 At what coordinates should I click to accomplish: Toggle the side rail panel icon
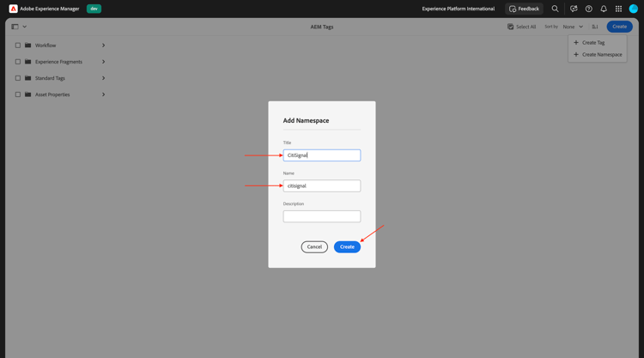pos(15,27)
